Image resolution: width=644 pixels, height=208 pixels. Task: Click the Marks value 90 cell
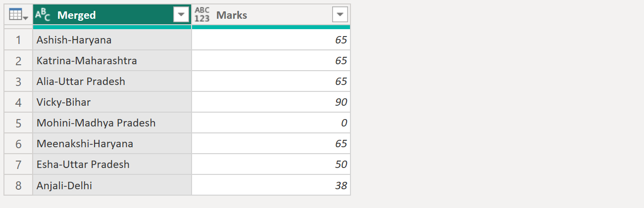pyautogui.click(x=271, y=102)
